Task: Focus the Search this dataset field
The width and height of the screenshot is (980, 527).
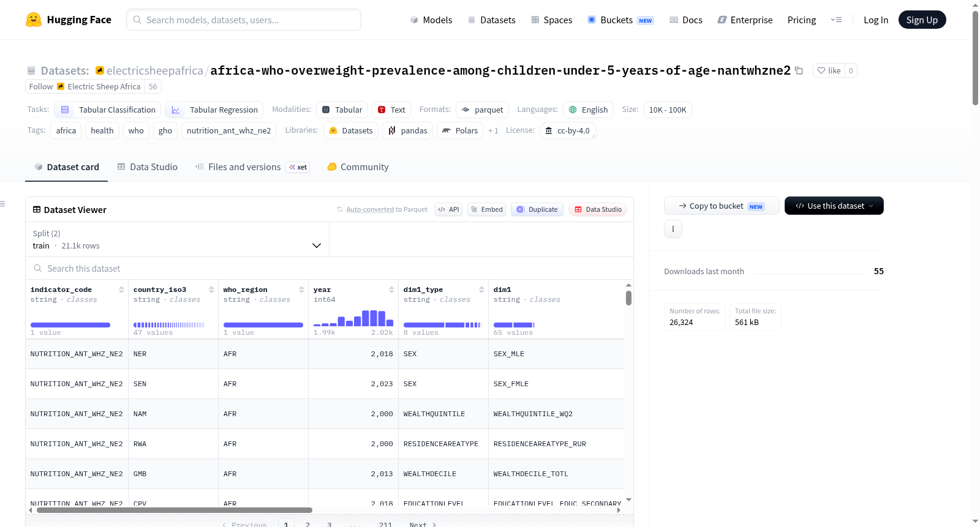Action: (x=330, y=268)
